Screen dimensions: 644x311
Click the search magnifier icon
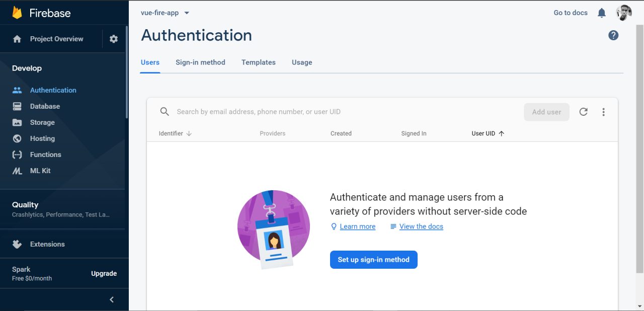click(x=165, y=112)
